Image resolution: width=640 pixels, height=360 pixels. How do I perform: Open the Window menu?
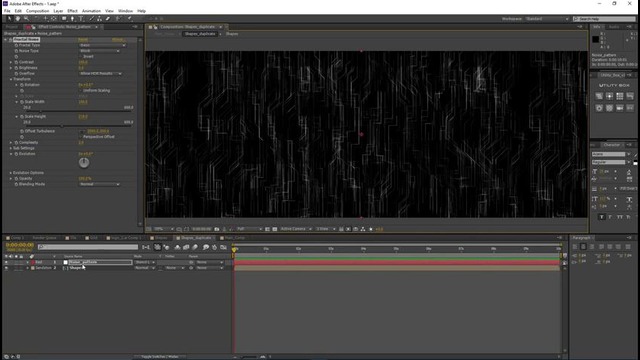tap(125, 11)
